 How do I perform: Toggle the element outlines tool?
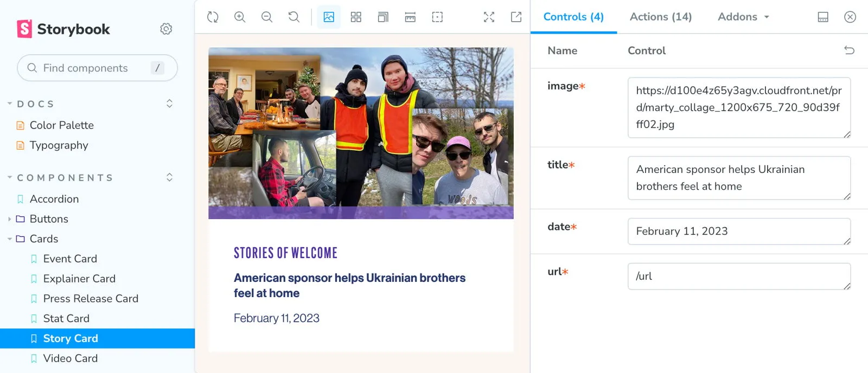[437, 17]
